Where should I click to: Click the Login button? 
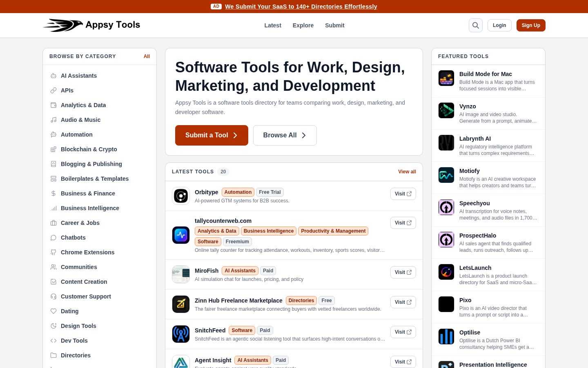click(x=499, y=25)
